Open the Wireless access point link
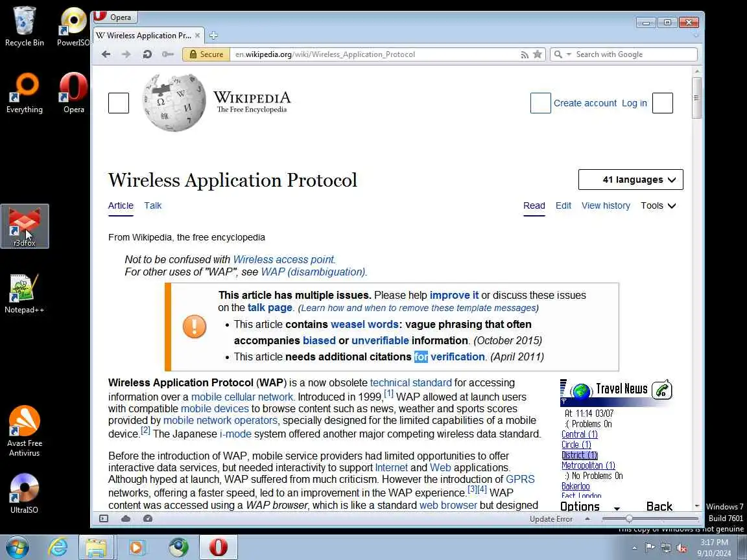This screenshot has height=560, width=747. tap(283, 259)
